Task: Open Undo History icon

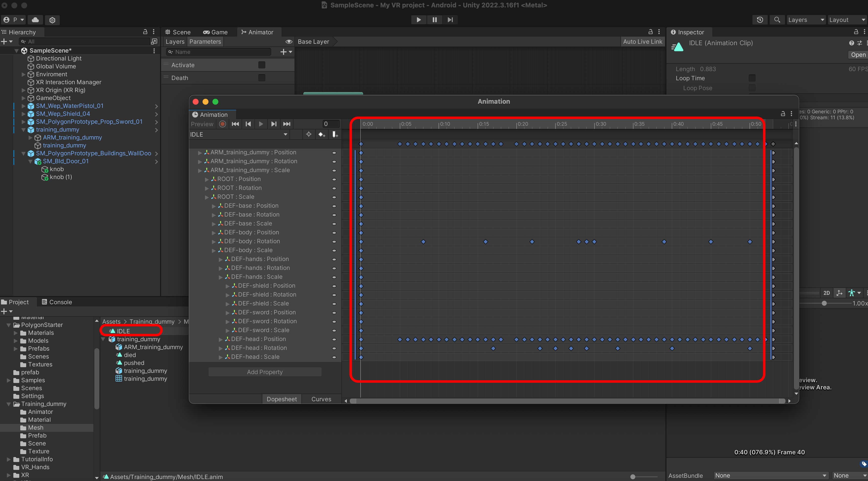Action: click(x=760, y=20)
